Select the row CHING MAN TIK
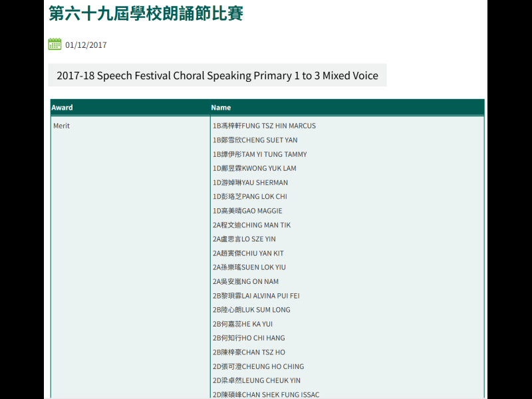This screenshot has height=399, width=532. click(251, 225)
